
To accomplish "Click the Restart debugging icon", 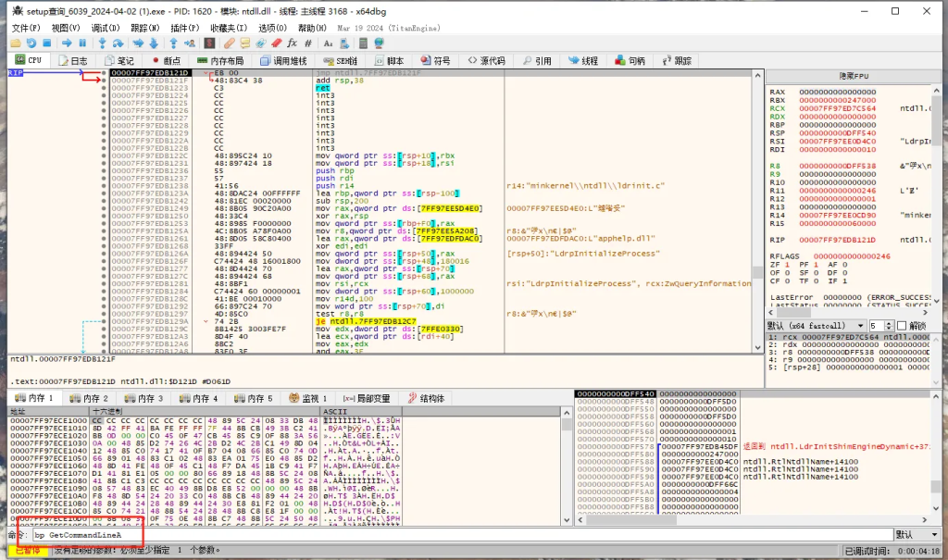I will pos(31,44).
